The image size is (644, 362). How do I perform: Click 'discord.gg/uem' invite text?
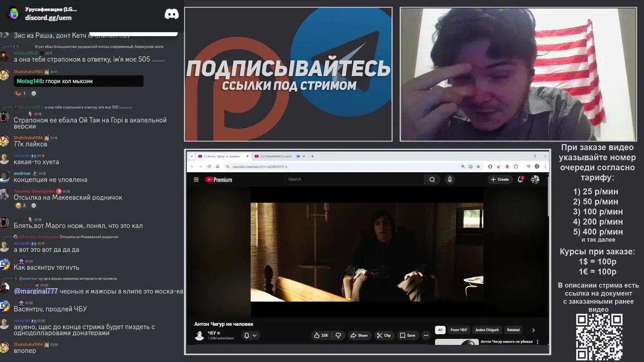48,18
